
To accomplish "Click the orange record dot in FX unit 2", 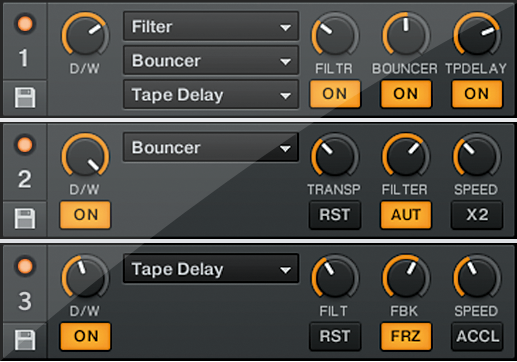I will click(x=25, y=145).
